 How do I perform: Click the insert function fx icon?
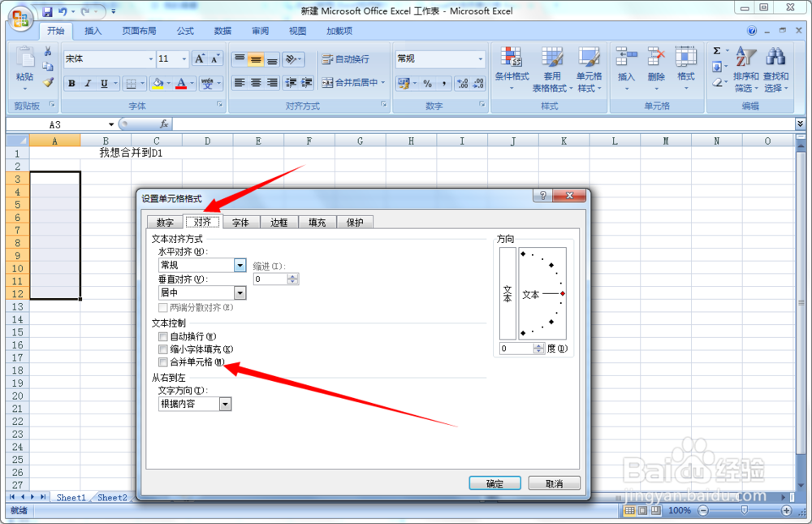point(164,123)
